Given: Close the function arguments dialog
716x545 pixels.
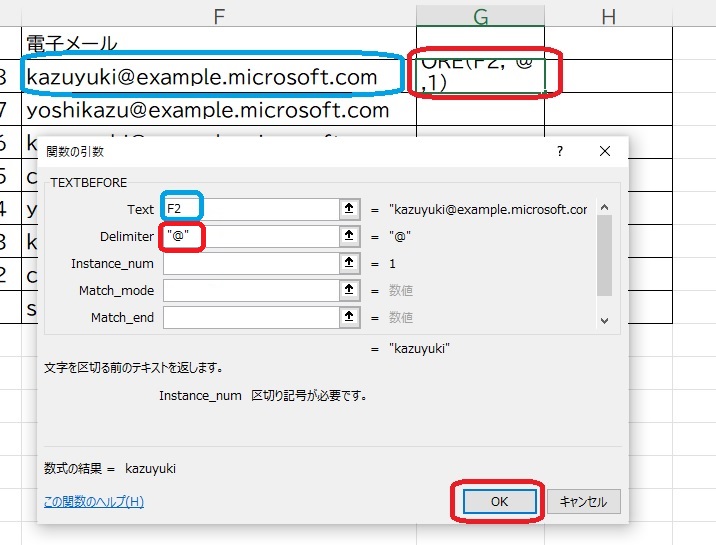Looking at the screenshot, I should click(605, 152).
